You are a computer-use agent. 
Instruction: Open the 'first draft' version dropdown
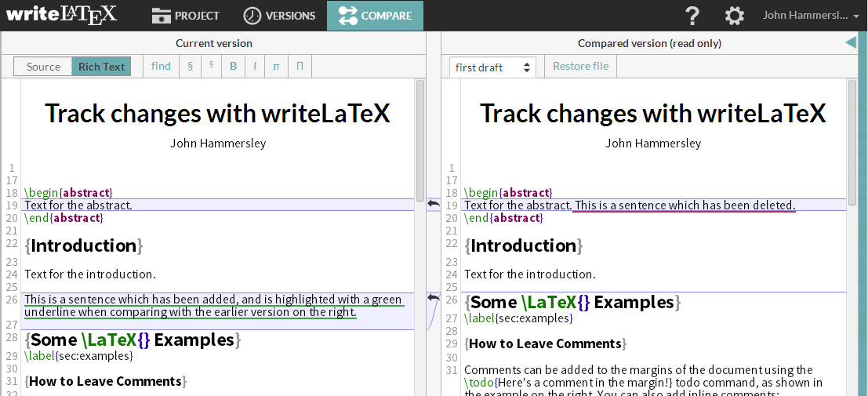tap(492, 67)
